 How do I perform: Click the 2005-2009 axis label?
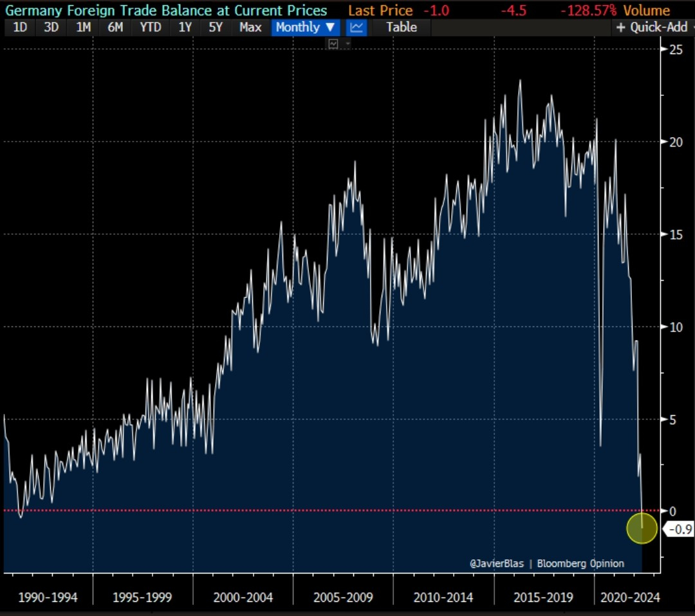point(343,597)
